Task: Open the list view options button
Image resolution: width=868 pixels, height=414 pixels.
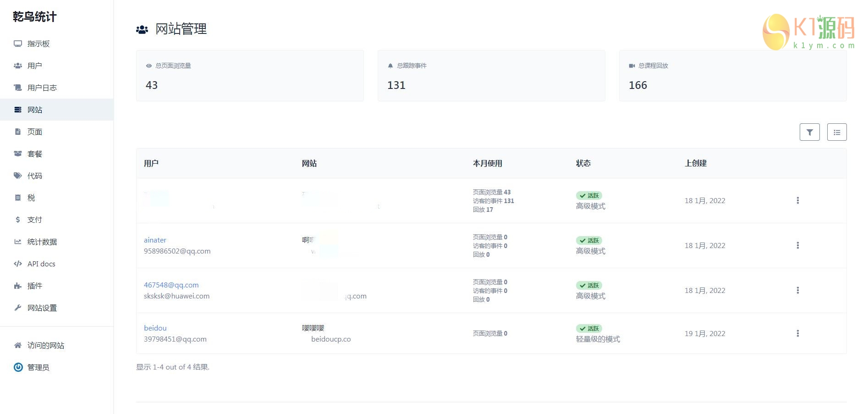Action: [x=837, y=132]
